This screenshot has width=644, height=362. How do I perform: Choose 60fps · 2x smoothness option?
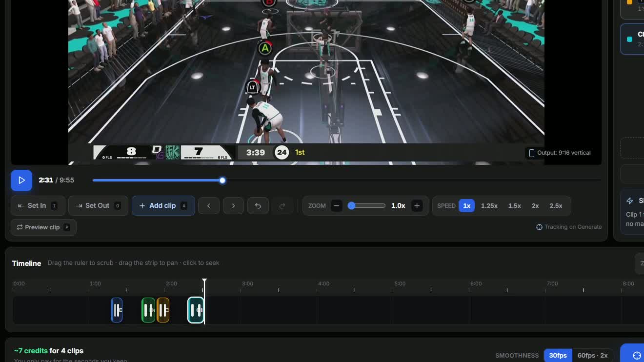click(592, 356)
